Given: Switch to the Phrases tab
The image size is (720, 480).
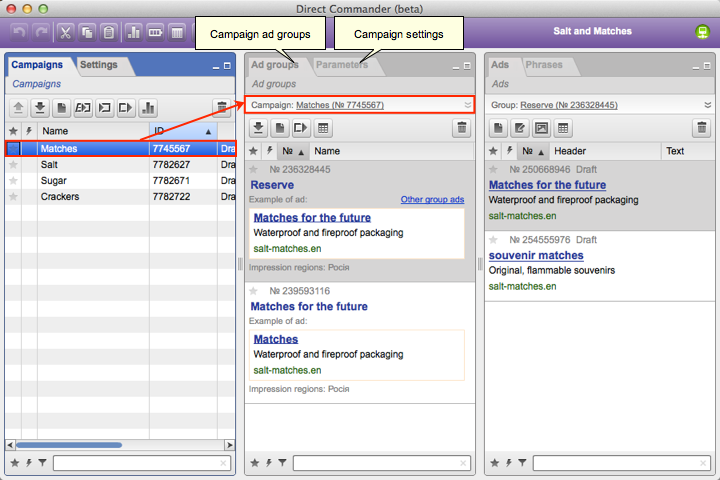Looking at the screenshot, I should 544,65.
